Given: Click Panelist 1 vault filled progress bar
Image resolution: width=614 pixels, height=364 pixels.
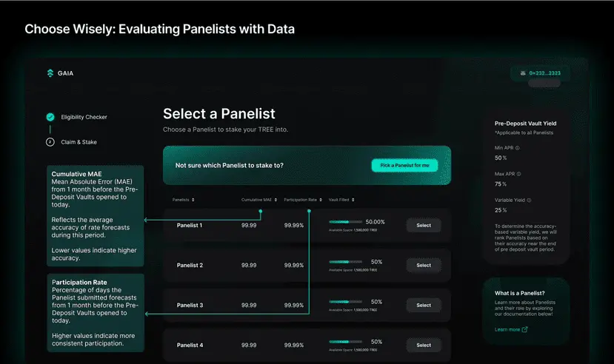Looking at the screenshot, I should point(345,222).
